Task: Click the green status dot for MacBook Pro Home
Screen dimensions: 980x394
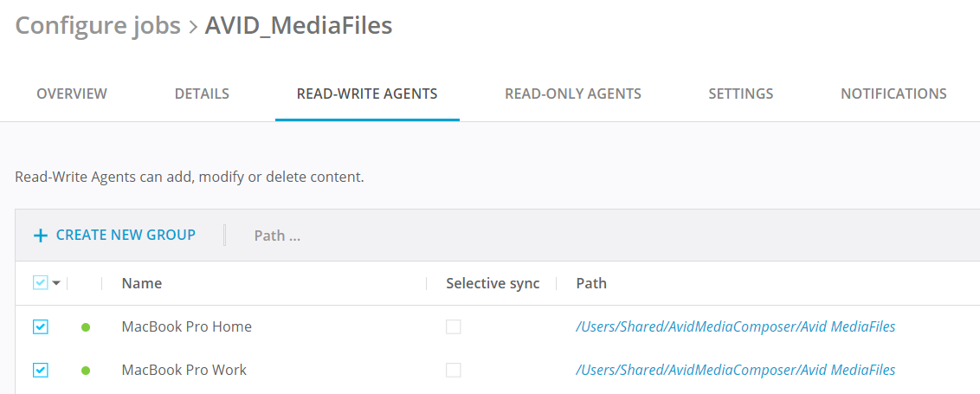Action: [x=86, y=327]
